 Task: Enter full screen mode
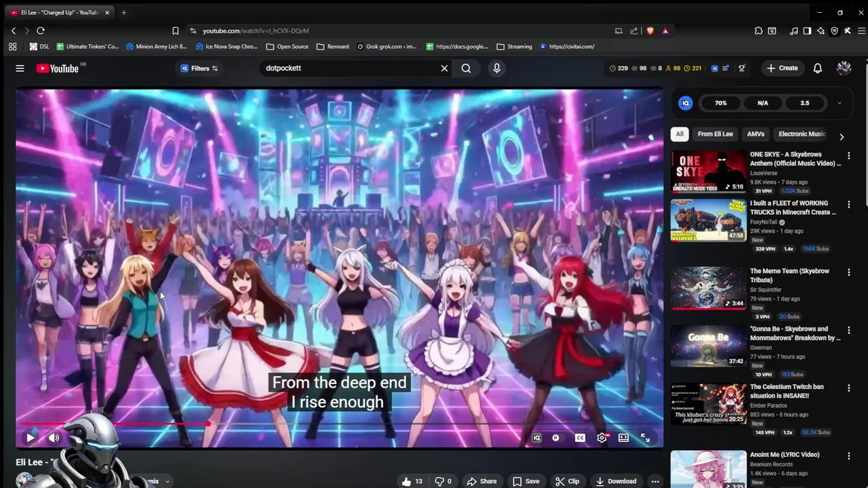tap(646, 438)
